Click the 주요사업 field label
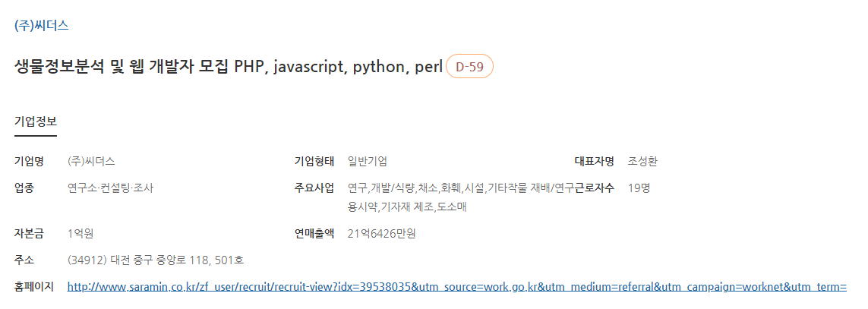This screenshot has height=309, width=868. [314, 188]
